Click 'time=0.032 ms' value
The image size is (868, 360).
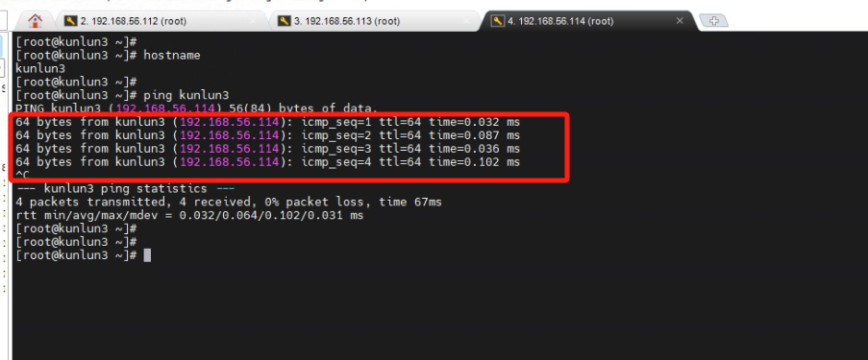click(x=475, y=122)
